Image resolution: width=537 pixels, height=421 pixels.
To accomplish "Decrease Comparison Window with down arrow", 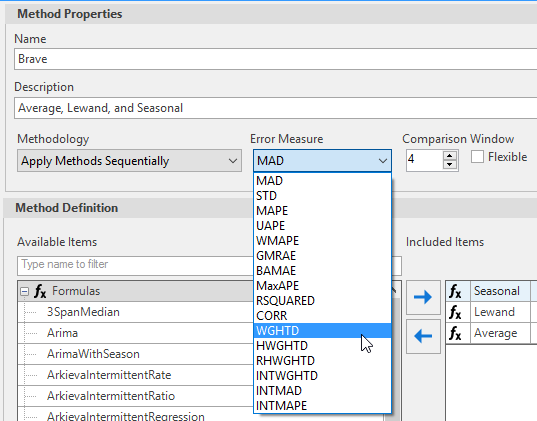I will tap(450, 165).
